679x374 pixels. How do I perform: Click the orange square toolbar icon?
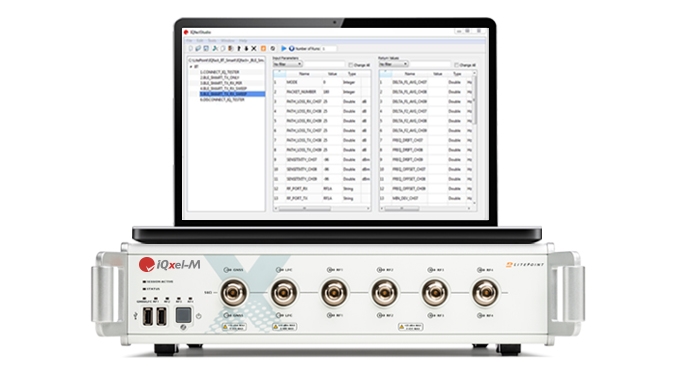[263, 48]
